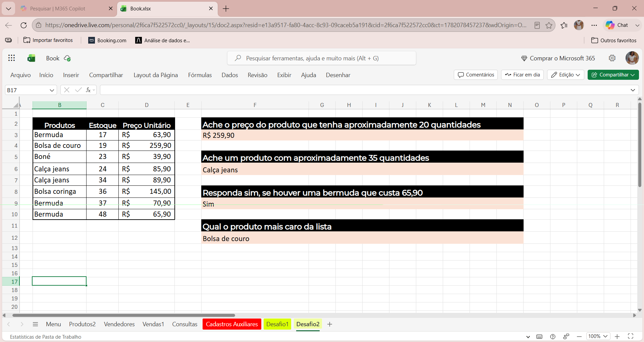Open a new browser tab
Image resolution: width=644 pixels, height=342 pixels.
point(226,9)
